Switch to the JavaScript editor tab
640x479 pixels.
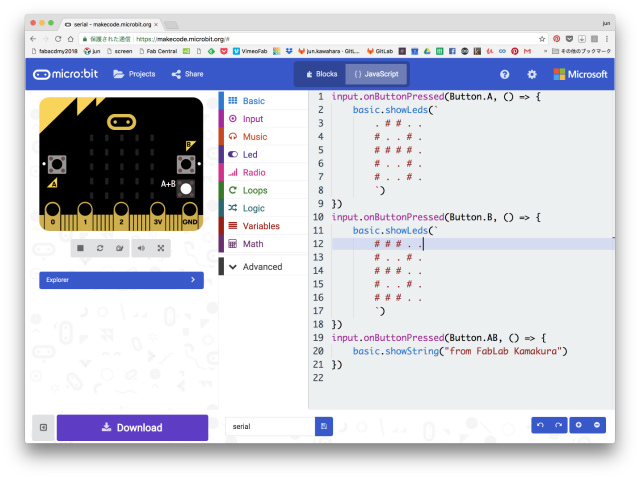tap(376, 74)
